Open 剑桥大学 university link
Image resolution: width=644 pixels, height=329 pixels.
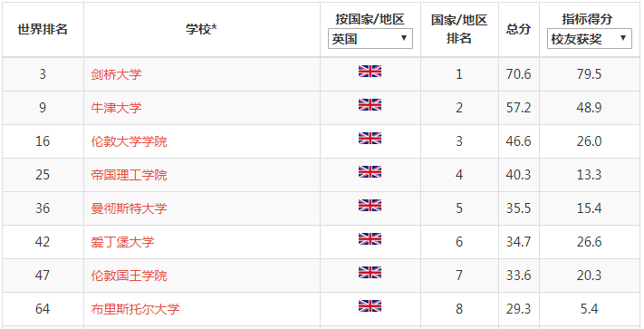pyautogui.click(x=116, y=74)
